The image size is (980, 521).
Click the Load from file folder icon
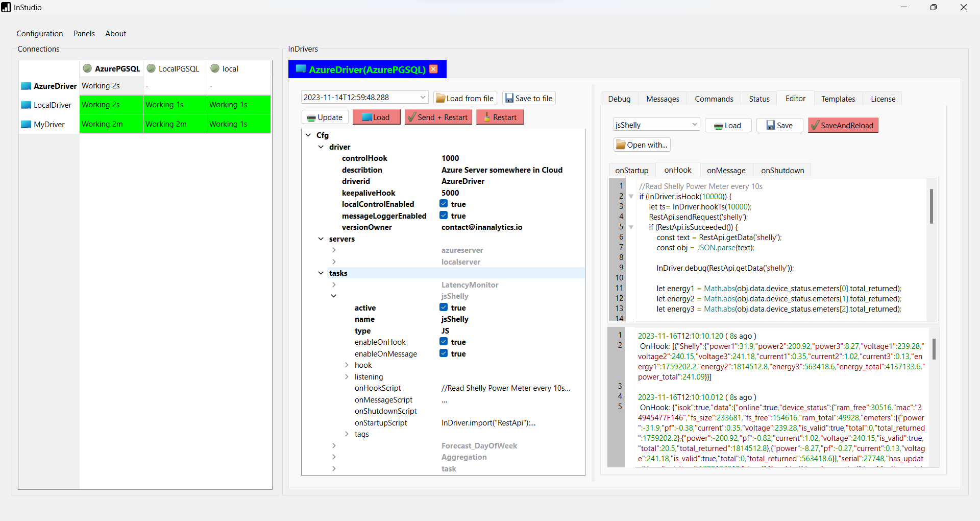click(440, 99)
